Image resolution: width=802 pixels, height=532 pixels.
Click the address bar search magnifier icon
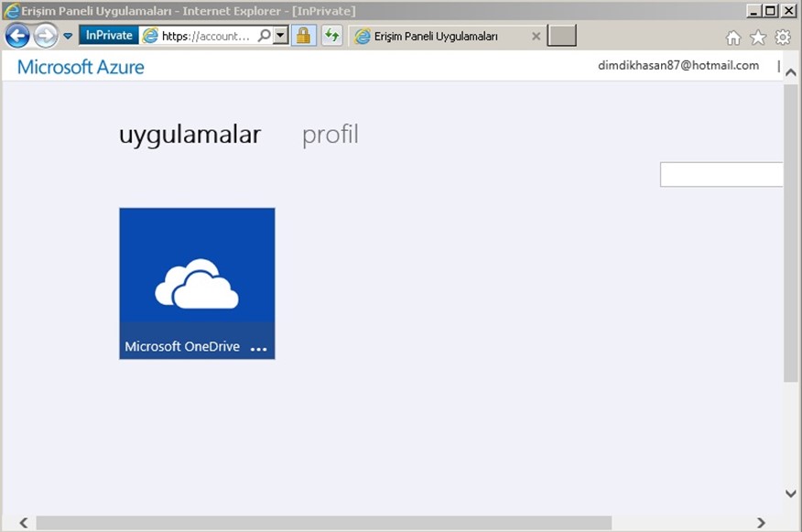coord(264,36)
